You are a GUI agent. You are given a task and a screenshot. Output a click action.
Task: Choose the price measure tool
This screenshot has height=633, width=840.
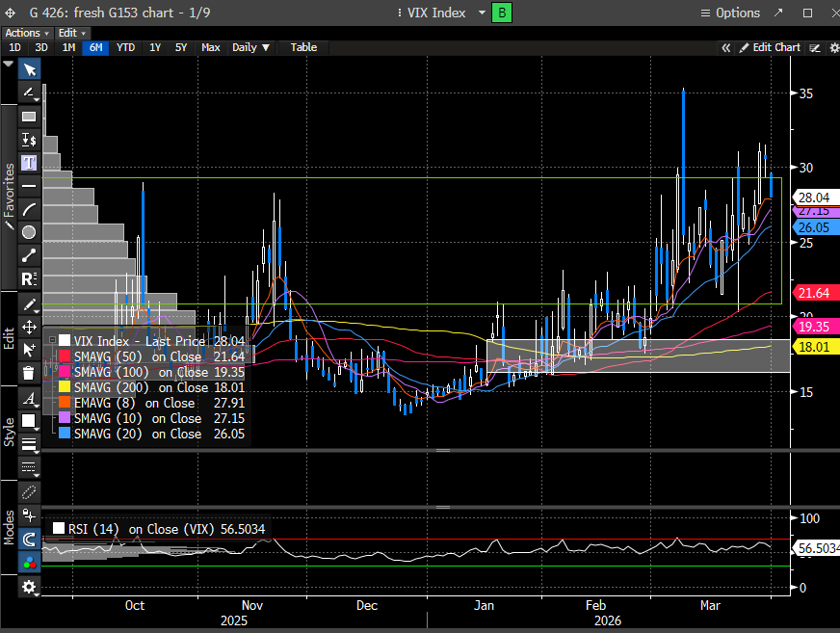[29, 140]
